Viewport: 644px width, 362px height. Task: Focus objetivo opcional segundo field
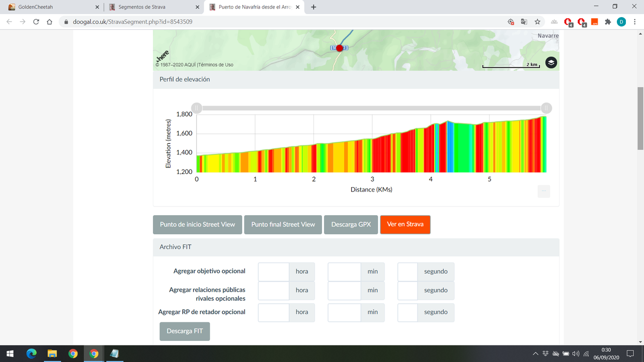click(408, 271)
